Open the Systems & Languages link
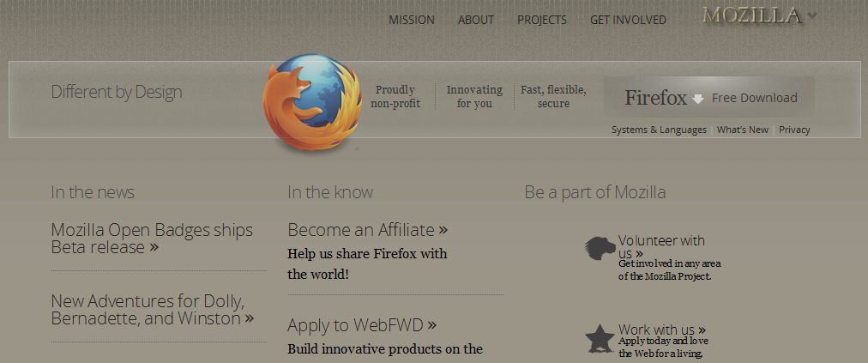The height and width of the screenshot is (363, 868). pyautogui.click(x=659, y=130)
